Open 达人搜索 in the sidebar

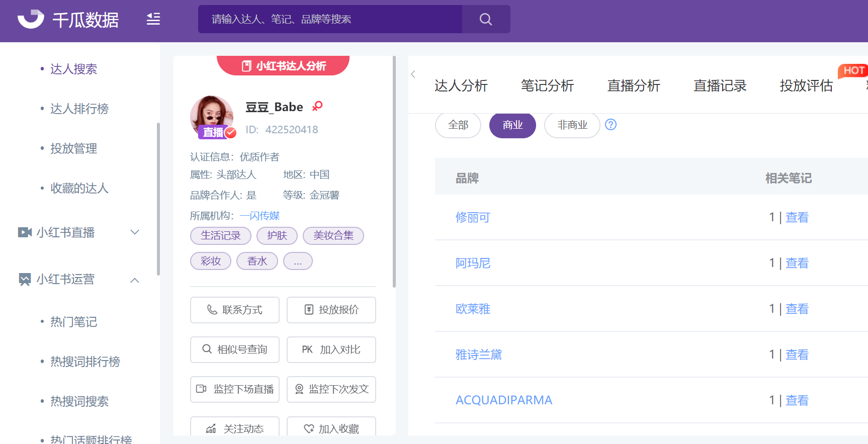click(x=73, y=69)
